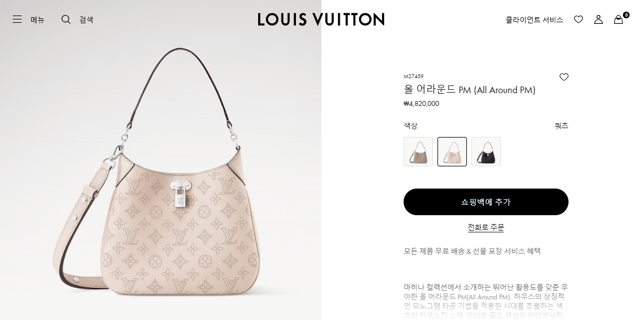Open the account profile icon

pyautogui.click(x=598, y=19)
